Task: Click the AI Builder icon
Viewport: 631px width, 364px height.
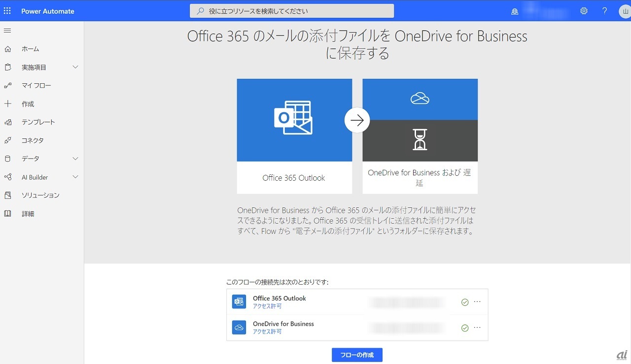Action: click(x=7, y=177)
